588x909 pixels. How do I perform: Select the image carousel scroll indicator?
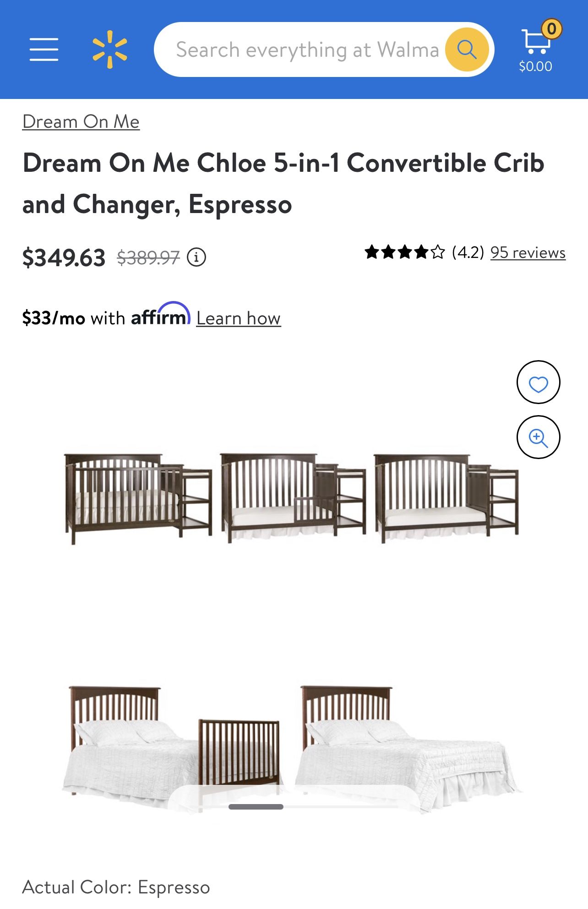click(256, 806)
